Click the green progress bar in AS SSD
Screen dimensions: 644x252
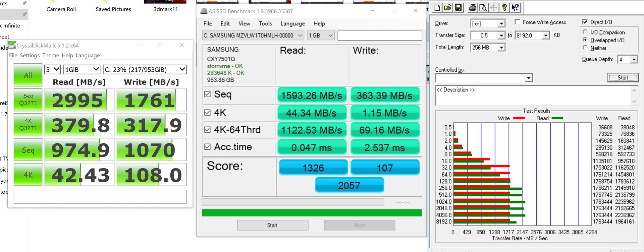click(x=312, y=213)
